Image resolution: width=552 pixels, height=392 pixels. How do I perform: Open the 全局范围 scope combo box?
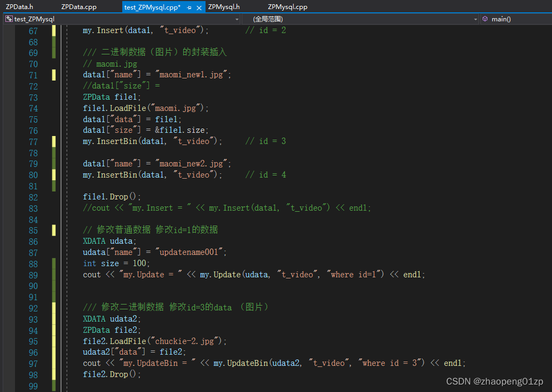pyautogui.click(x=360, y=19)
